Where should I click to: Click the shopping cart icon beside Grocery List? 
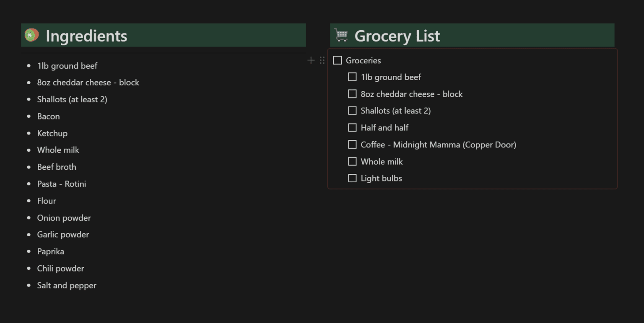341,36
